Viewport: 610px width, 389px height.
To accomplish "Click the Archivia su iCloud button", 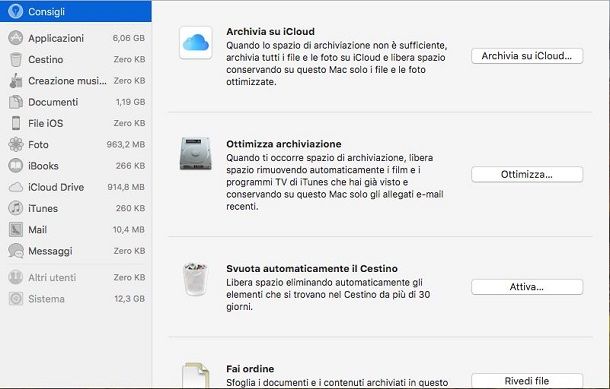I will click(x=527, y=56).
